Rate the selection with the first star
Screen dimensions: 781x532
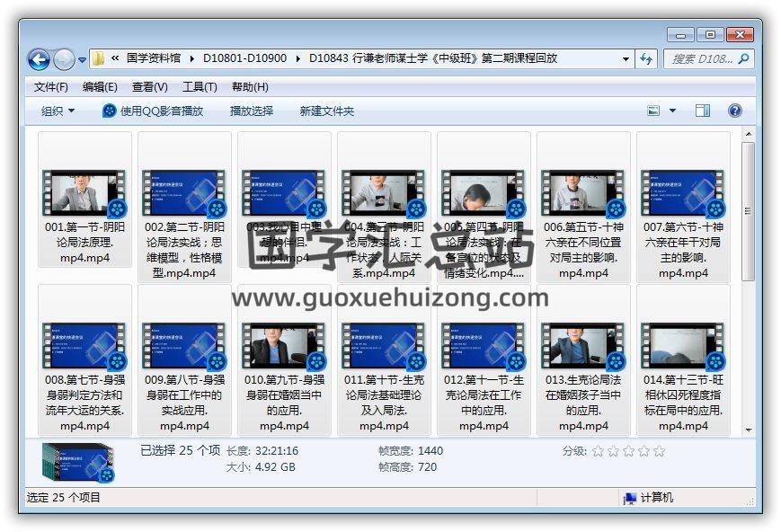[599, 451]
